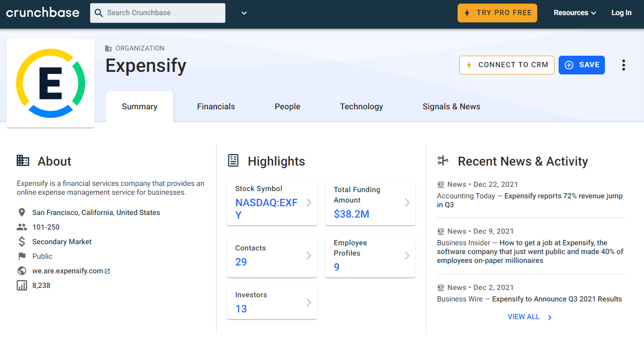Click San Francisco, California, United States
This screenshot has width=644, height=341.
pos(96,212)
